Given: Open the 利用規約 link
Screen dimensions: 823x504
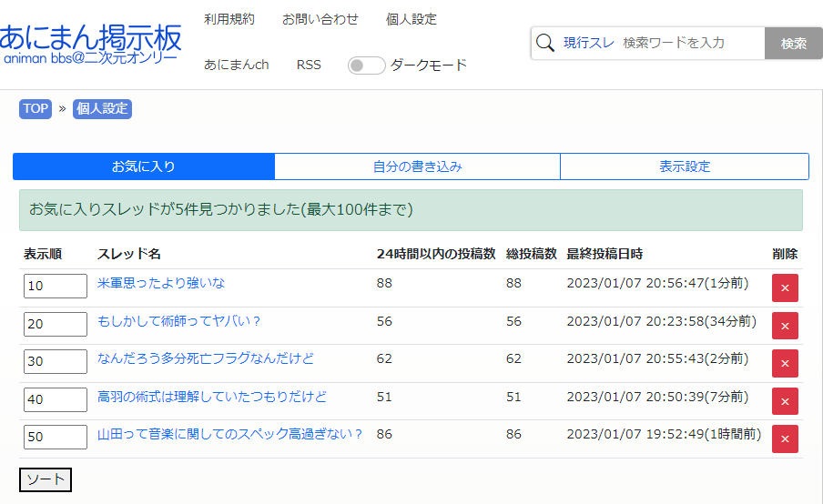Looking at the screenshot, I should click(x=229, y=19).
